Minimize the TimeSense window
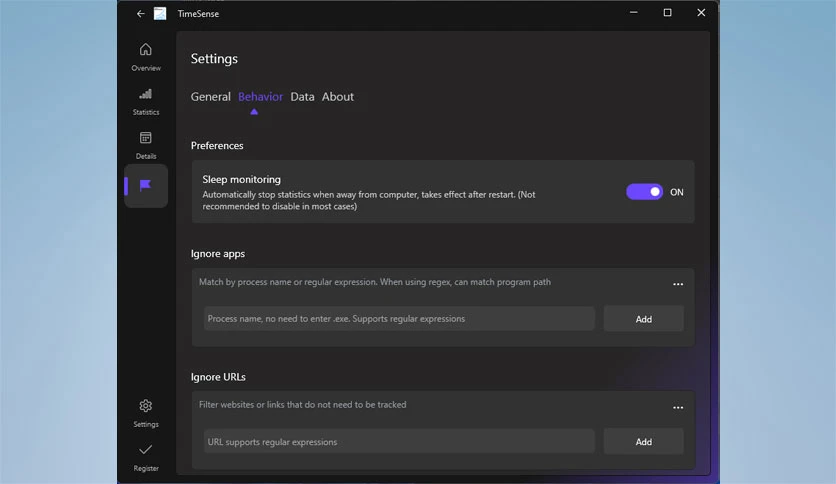This screenshot has height=484, width=836. tap(633, 13)
